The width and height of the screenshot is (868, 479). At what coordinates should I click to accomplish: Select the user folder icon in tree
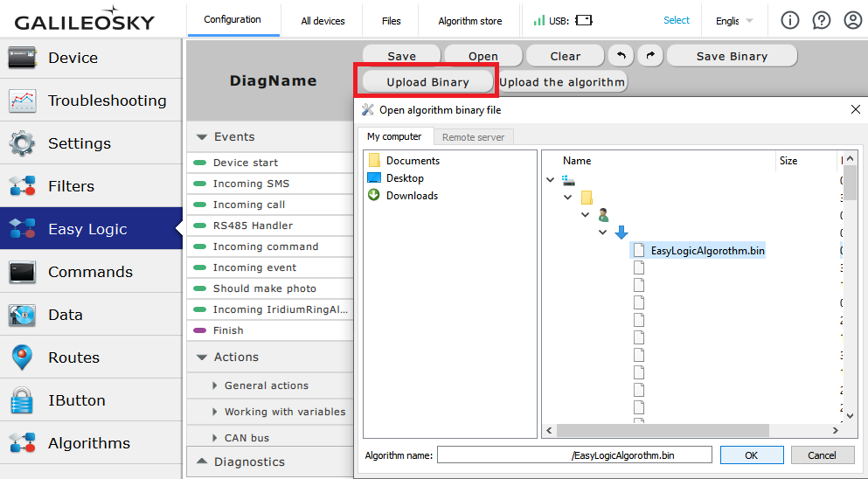[x=603, y=215]
